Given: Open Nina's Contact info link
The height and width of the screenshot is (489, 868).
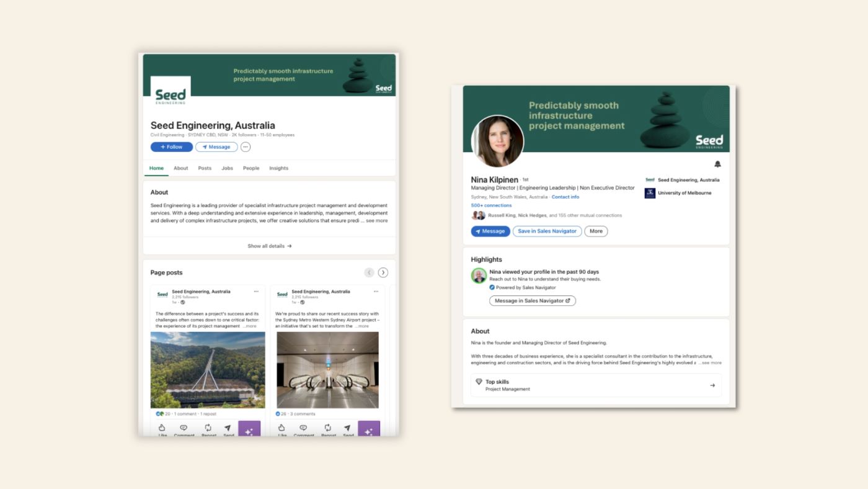Looking at the screenshot, I should [565, 197].
